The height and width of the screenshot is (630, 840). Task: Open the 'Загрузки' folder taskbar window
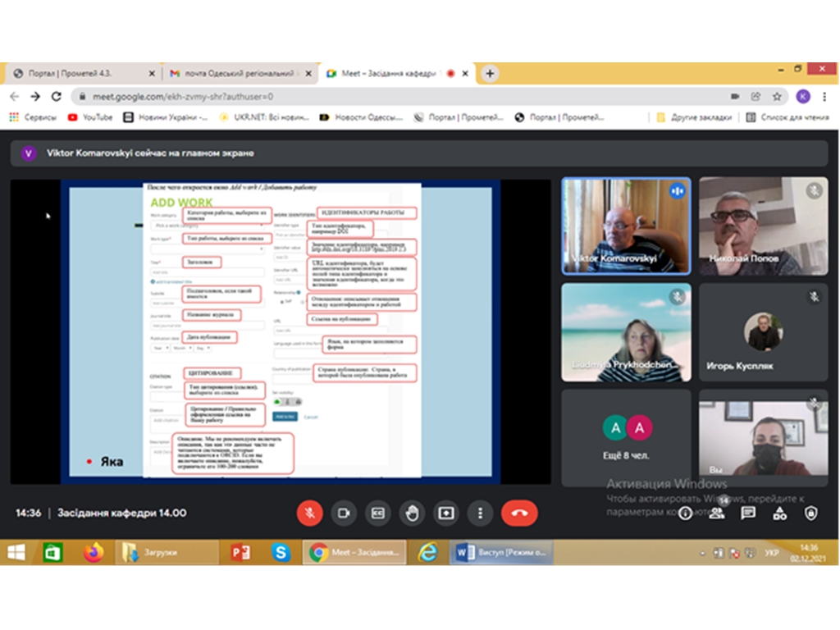[x=167, y=552]
